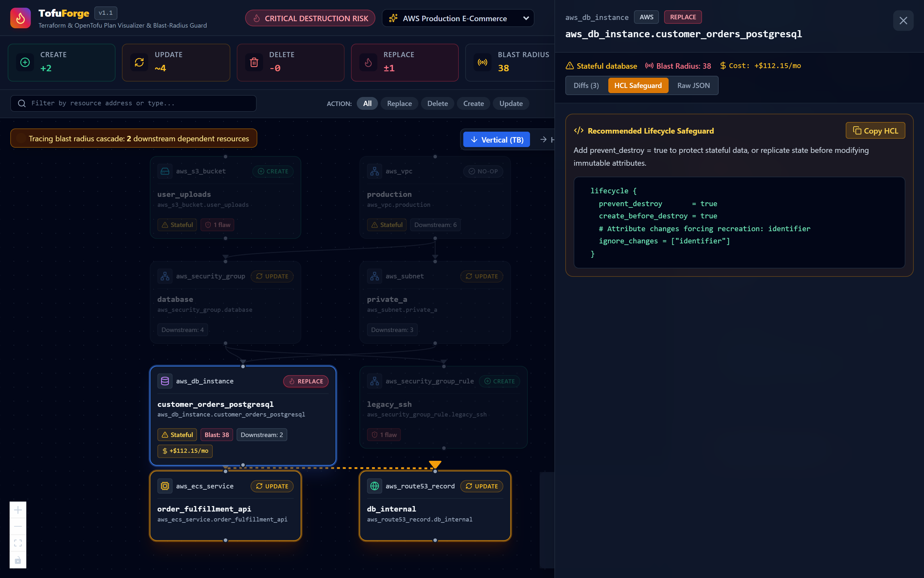The image size is (924, 578).
Task: Open the AWS Production E-Commerce dropdown
Action: (x=458, y=18)
